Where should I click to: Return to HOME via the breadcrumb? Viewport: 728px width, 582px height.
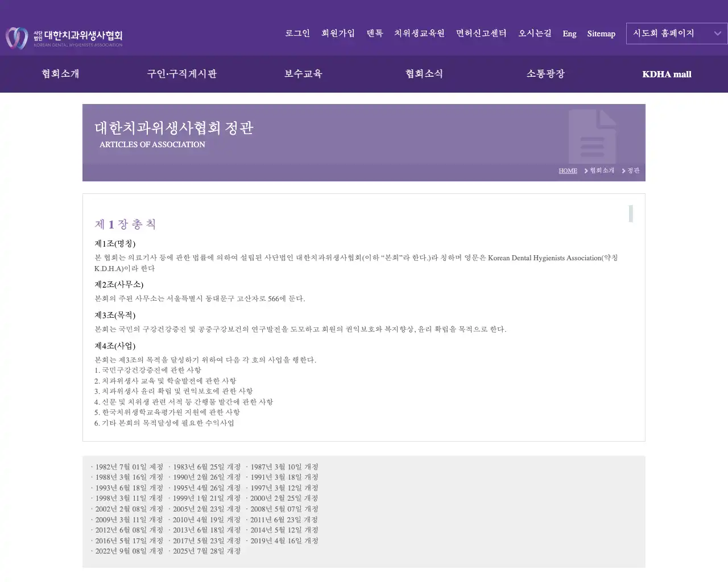tap(567, 171)
